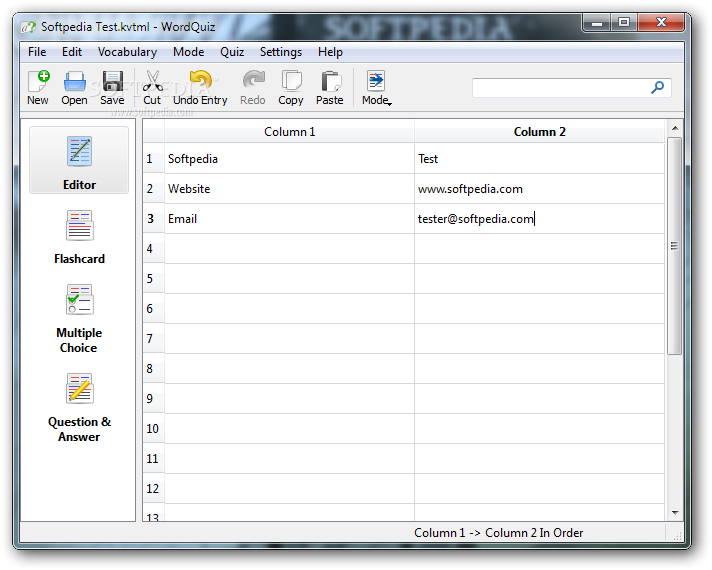Open Question & Answer quiz from sidebar
Viewport: 712px width, 570px height.
click(79, 408)
